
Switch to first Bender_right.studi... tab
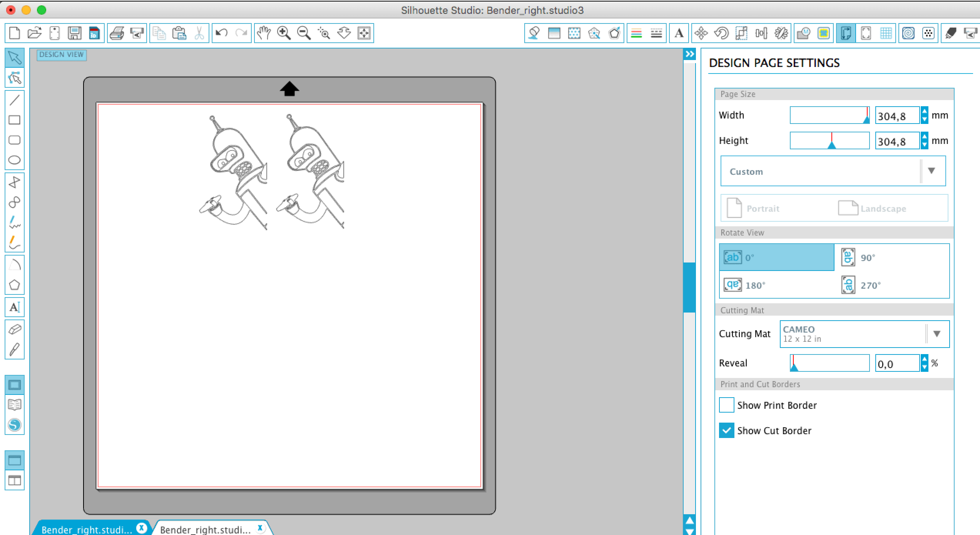tap(87, 530)
